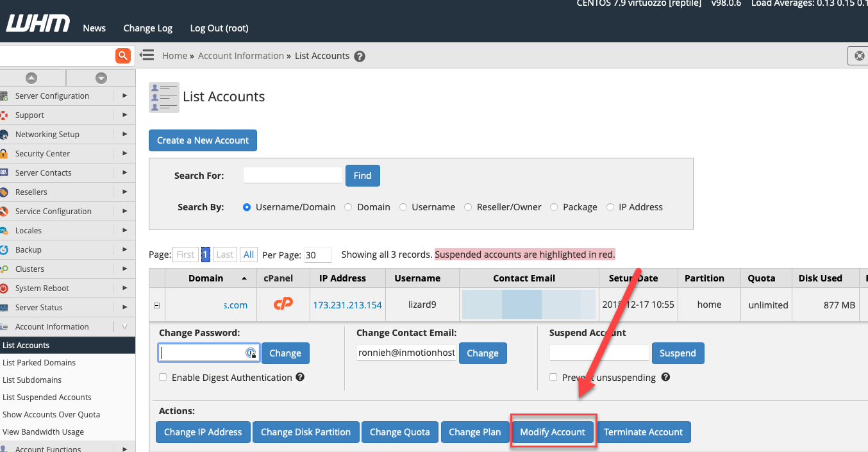The width and height of the screenshot is (868, 452).
Task: Click Prevent unsuspending help question icon
Action: coord(665,377)
